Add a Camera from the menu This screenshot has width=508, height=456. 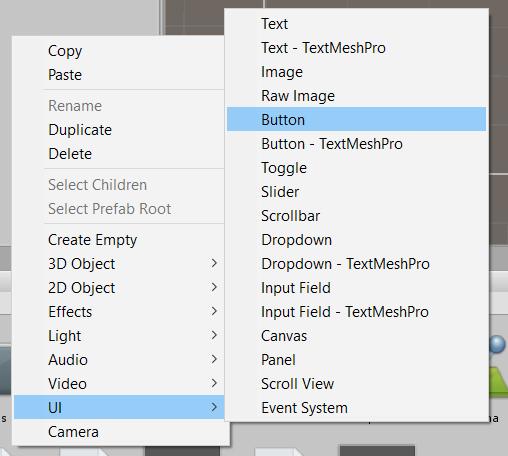(119, 432)
